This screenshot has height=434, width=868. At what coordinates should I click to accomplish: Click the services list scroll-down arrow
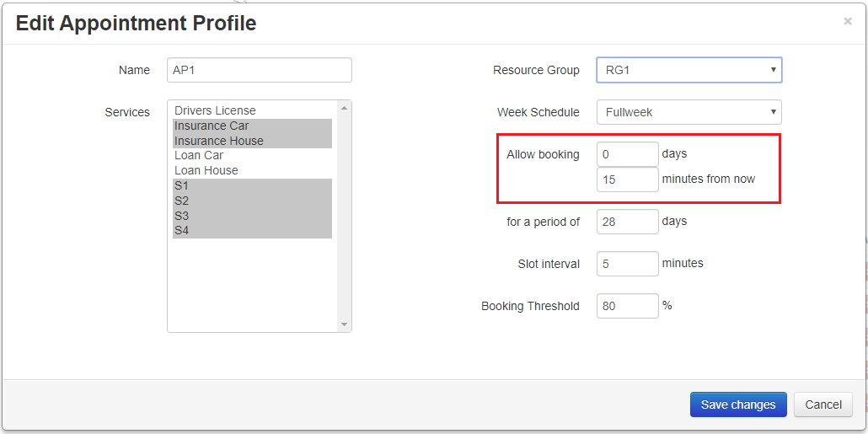tap(344, 324)
